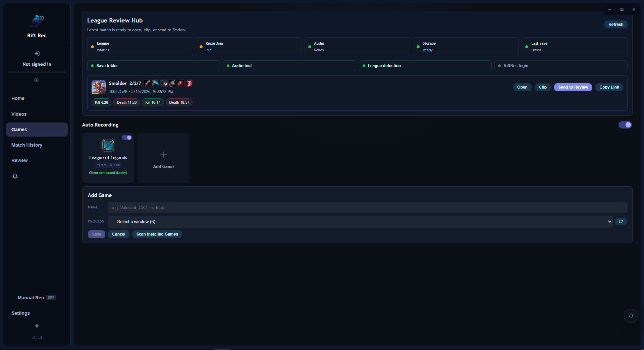Click the Recording Idle status card
The image size is (644, 350).
(x=249, y=47)
